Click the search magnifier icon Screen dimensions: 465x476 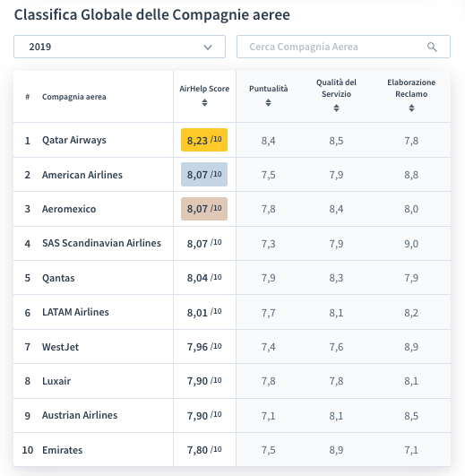(x=432, y=47)
